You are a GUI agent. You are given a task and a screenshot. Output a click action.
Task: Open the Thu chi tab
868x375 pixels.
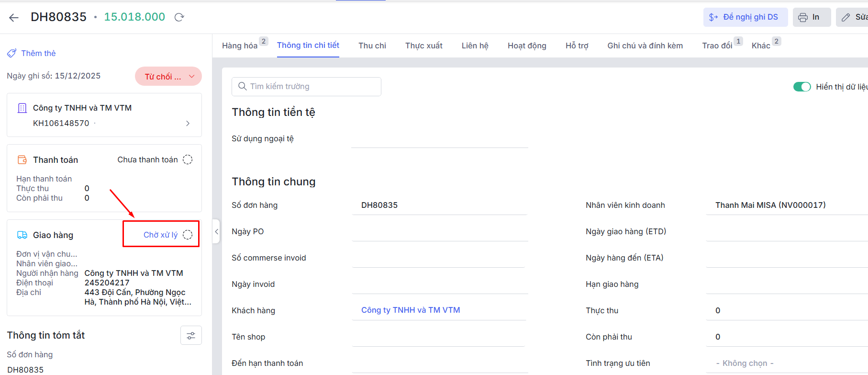[x=372, y=45]
